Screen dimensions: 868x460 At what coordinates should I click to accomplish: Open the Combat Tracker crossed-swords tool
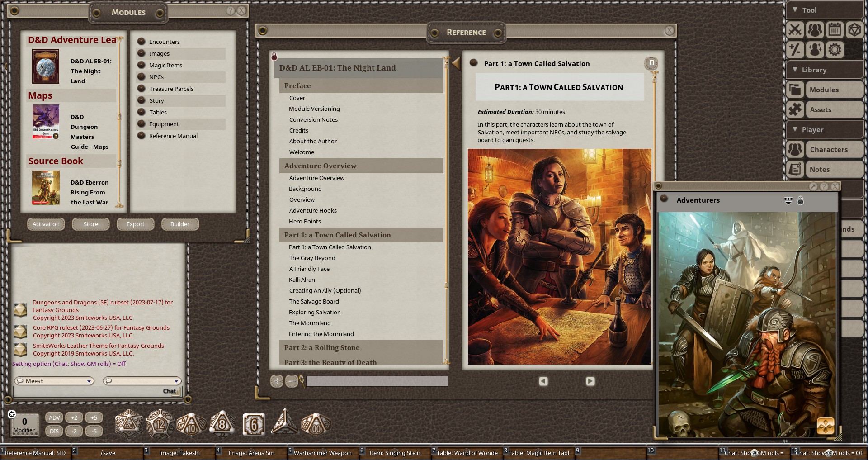tap(795, 30)
